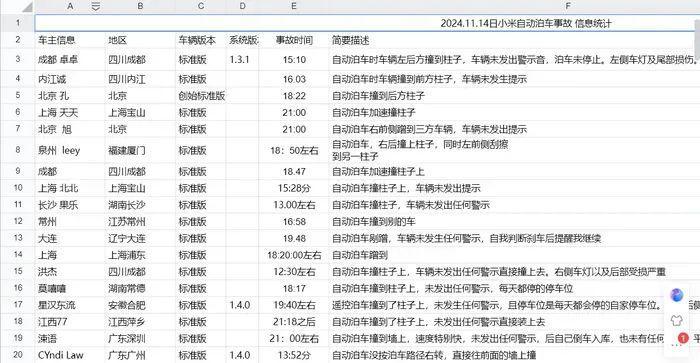Click the 福建厦门 region cell
700x363 pixels.
point(140,150)
